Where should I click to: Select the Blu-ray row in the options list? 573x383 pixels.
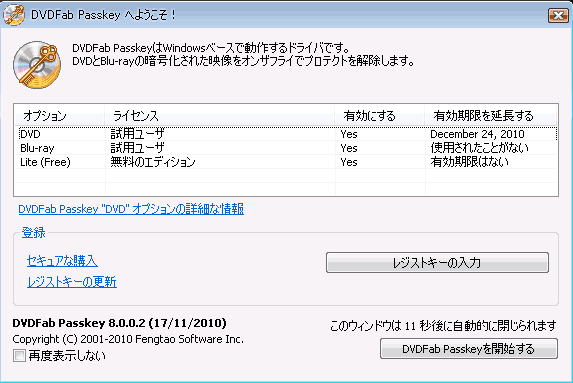(287, 148)
